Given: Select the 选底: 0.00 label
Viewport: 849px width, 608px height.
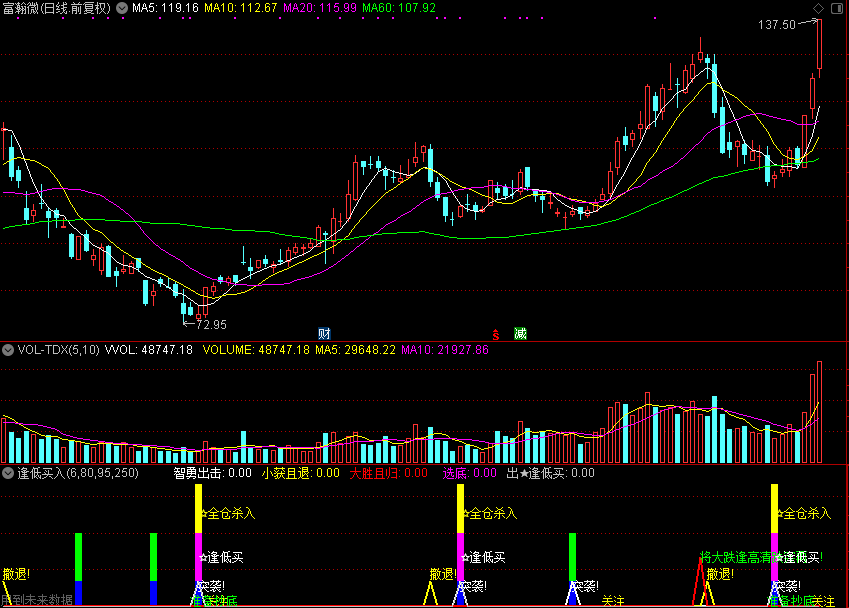Looking at the screenshot, I should (x=469, y=473).
